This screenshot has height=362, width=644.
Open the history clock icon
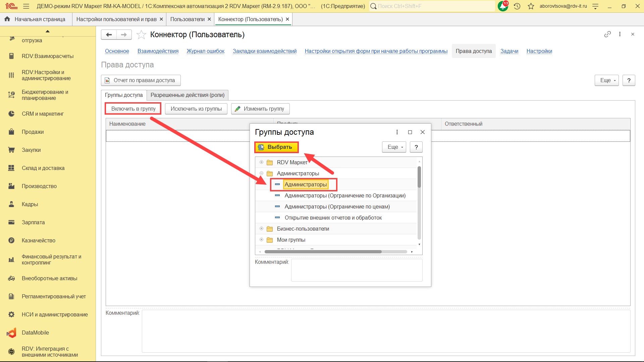coord(517,6)
